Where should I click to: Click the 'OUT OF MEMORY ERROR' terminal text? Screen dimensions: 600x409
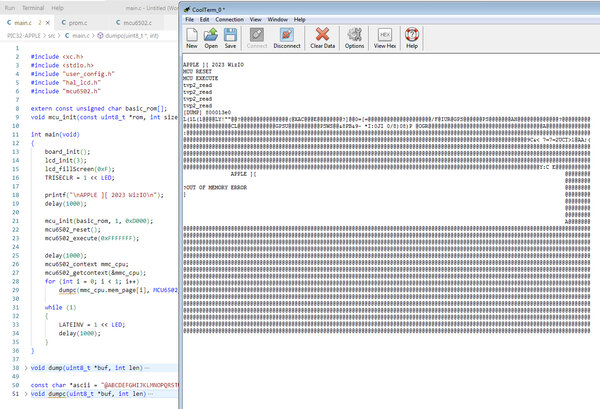(215, 187)
